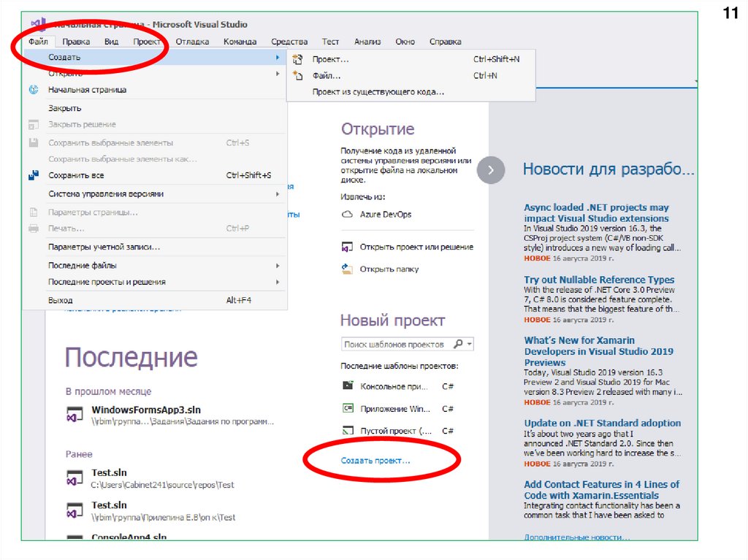Viewport: 748px width, 560px height.
Task: Choose Проект из существующего кода…
Action: [x=411, y=91]
